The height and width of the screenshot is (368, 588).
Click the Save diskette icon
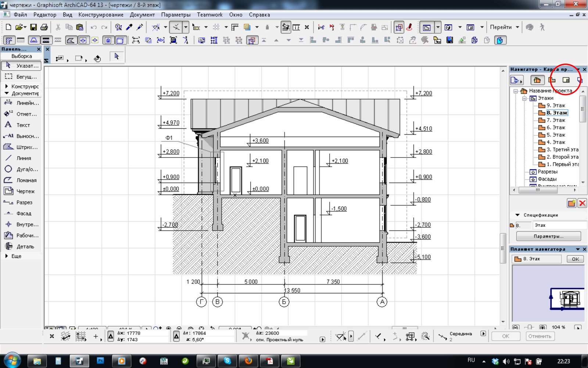33,27
